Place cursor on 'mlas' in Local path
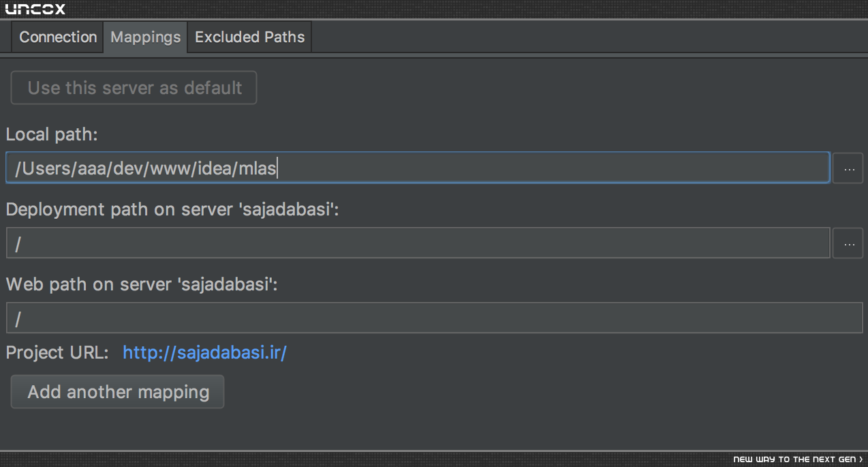The width and height of the screenshot is (868, 467). (258, 169)
